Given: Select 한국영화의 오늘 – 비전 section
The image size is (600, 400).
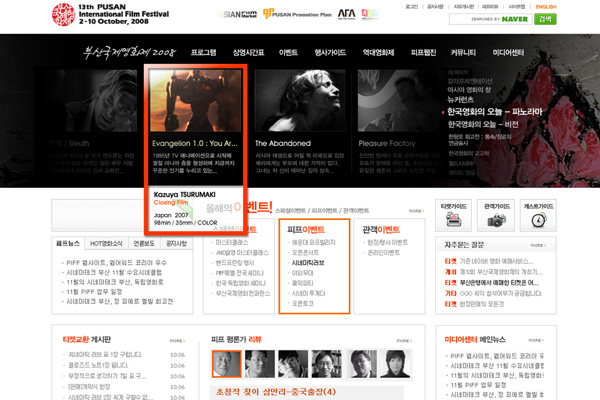Looking at the screenshot, I should [483, 124].
